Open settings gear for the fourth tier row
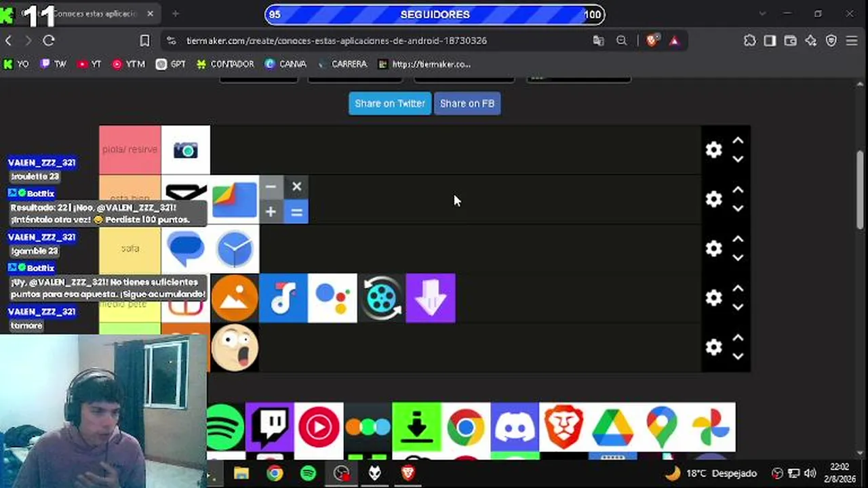Screen dimensions: 868x488 pyautogui.click(x=713, y=298)
